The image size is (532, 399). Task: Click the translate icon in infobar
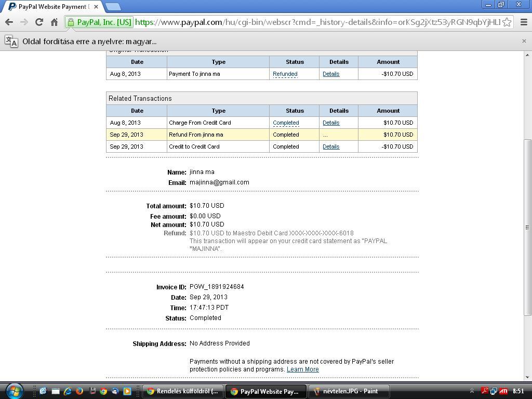(11, 42)
